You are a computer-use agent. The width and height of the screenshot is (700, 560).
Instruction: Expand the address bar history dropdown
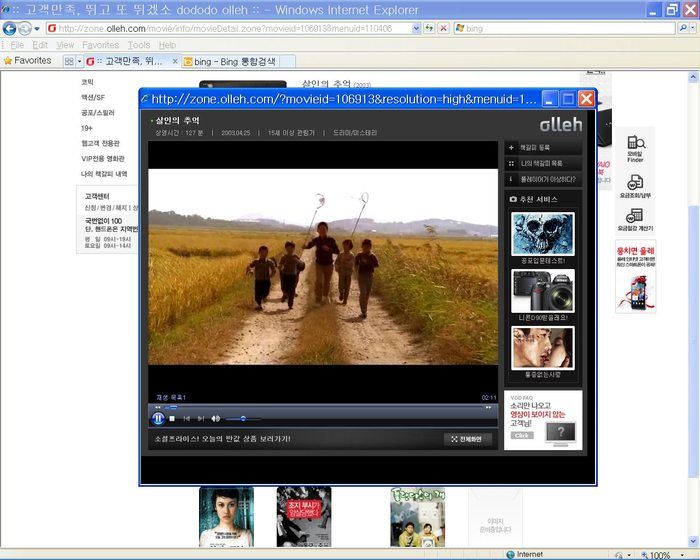[x=417, y=29]
